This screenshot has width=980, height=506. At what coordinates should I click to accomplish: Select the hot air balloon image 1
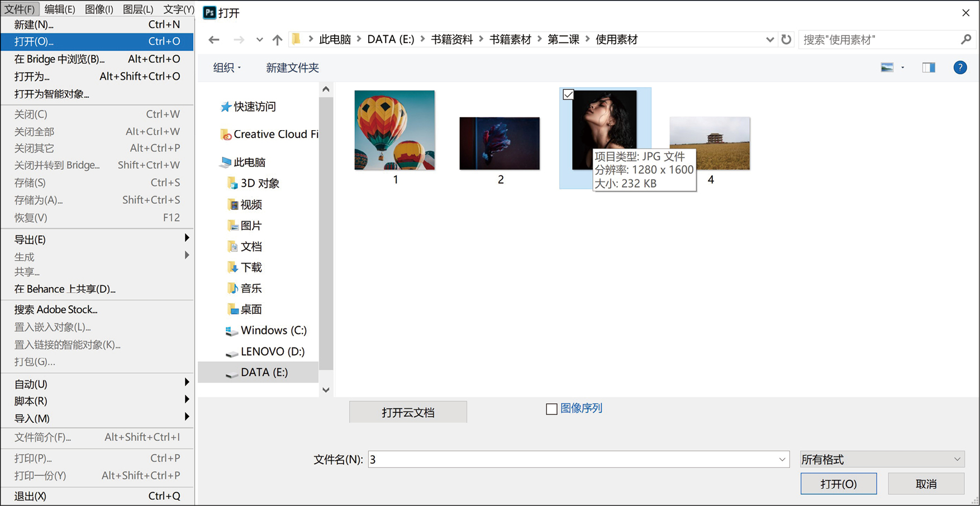(394, 130)
